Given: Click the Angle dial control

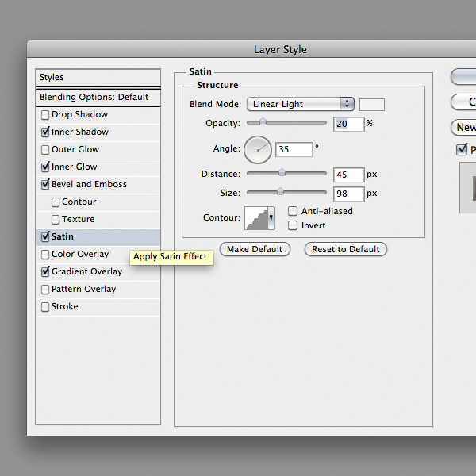Looking at the screenshot, I should pos(258,150).
